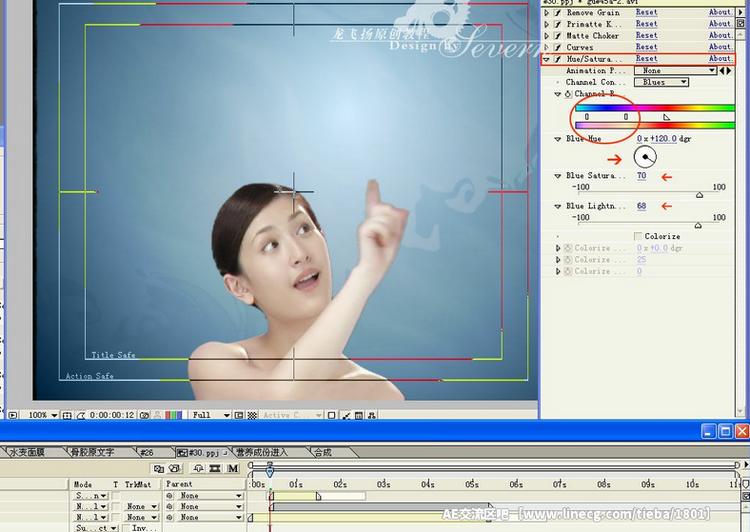Toggle the shy layers icon
750x532 pixels.
point(198,468)
